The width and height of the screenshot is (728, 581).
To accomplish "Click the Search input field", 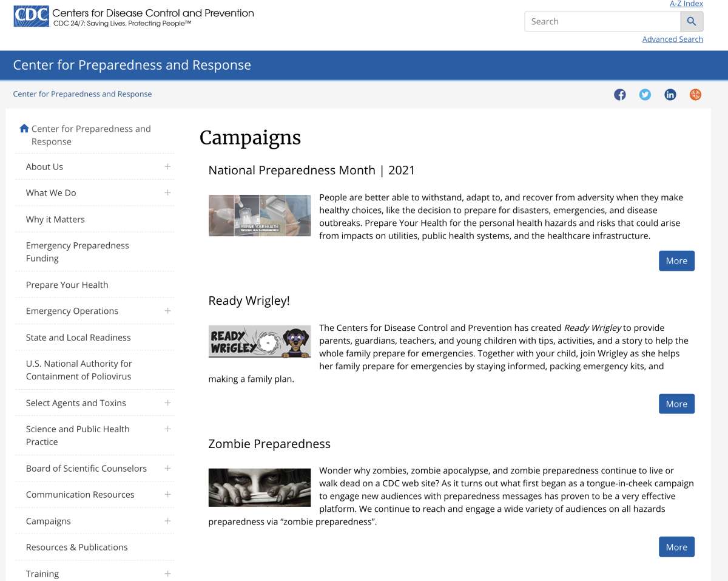I will click(602, 21).
